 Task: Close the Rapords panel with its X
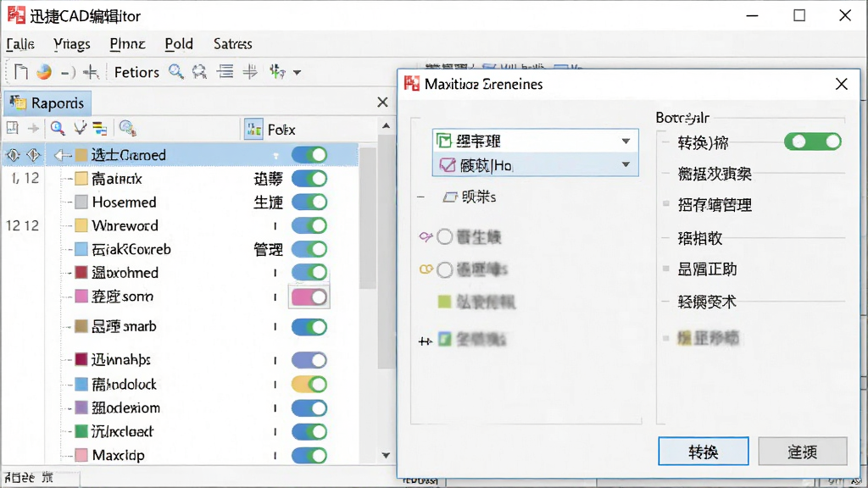[382, 103]
